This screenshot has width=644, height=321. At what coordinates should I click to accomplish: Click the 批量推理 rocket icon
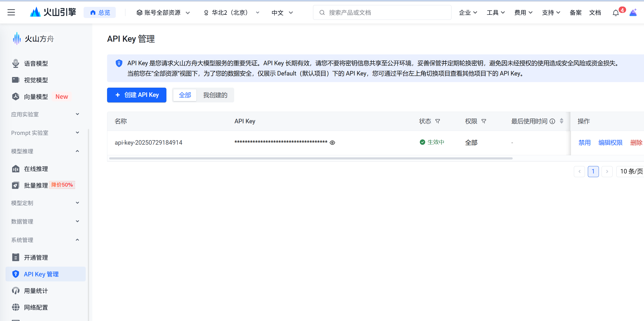16,185
